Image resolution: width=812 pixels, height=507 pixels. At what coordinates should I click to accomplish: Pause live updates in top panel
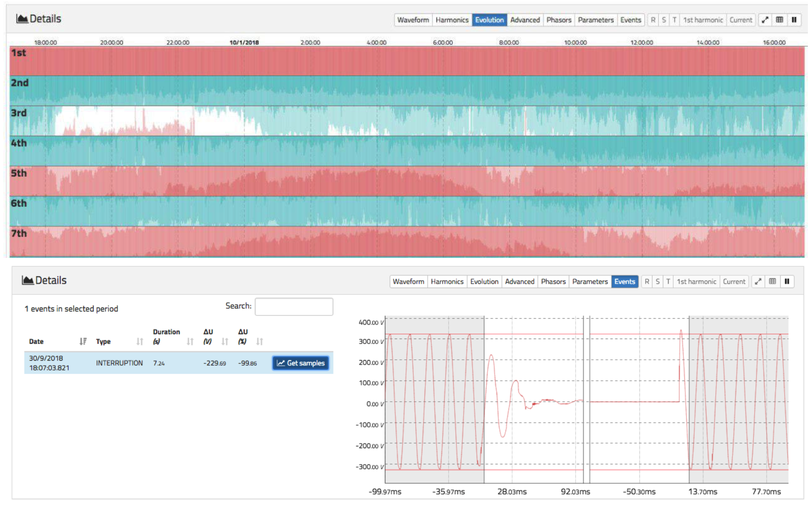click(794, 20)
